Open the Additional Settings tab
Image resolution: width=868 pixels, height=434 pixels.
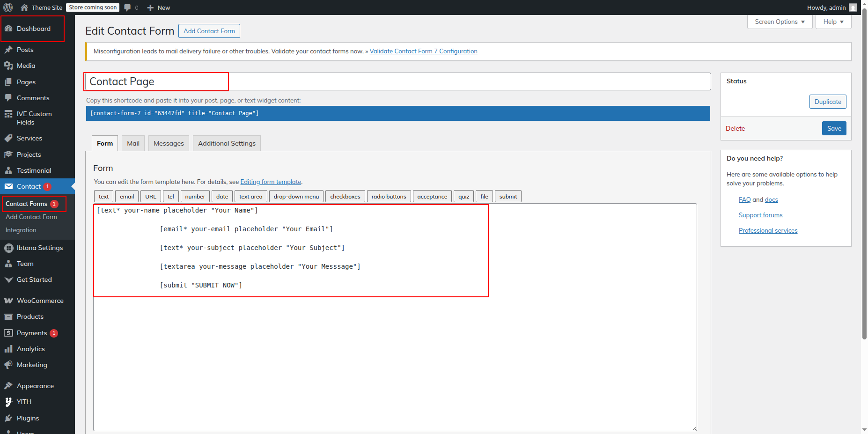(227, 143)
